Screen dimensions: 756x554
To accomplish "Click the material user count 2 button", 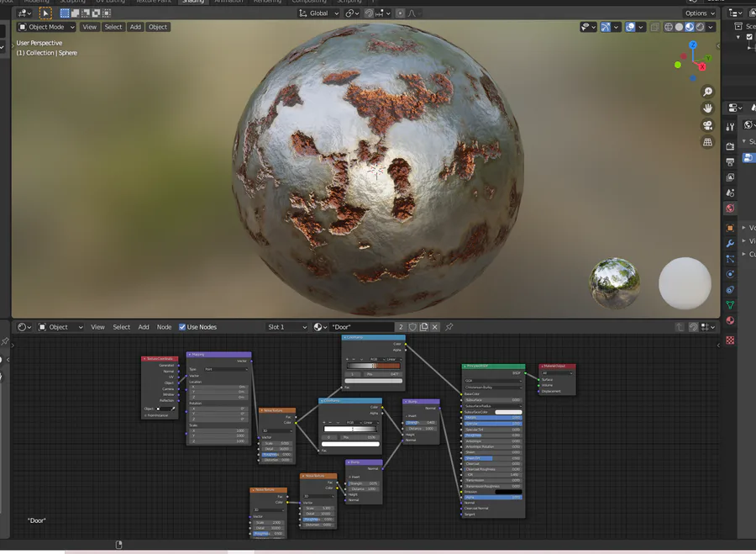I will 401,327.
